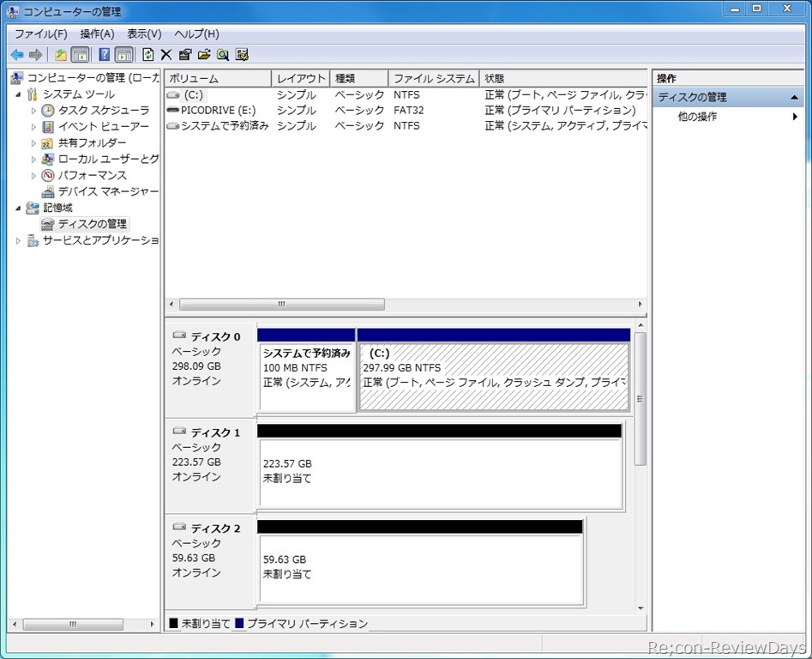Click the gray Forward arrow in toolbar

[35, 54]
